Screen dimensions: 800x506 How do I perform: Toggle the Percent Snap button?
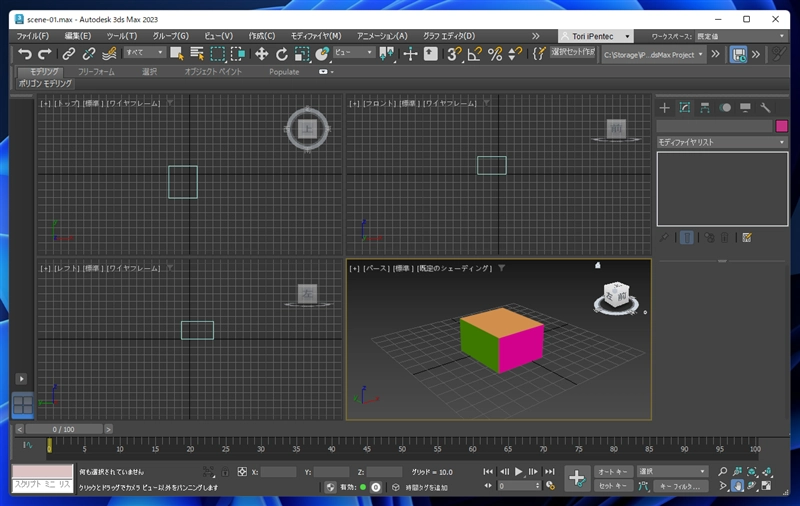pyautogui.click(x=495, y=54)
